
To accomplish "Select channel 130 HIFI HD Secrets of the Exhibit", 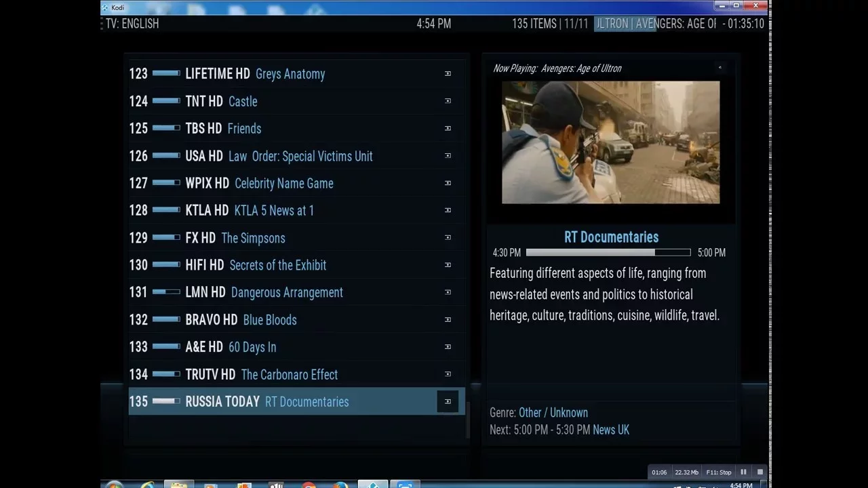I will 296,265.
